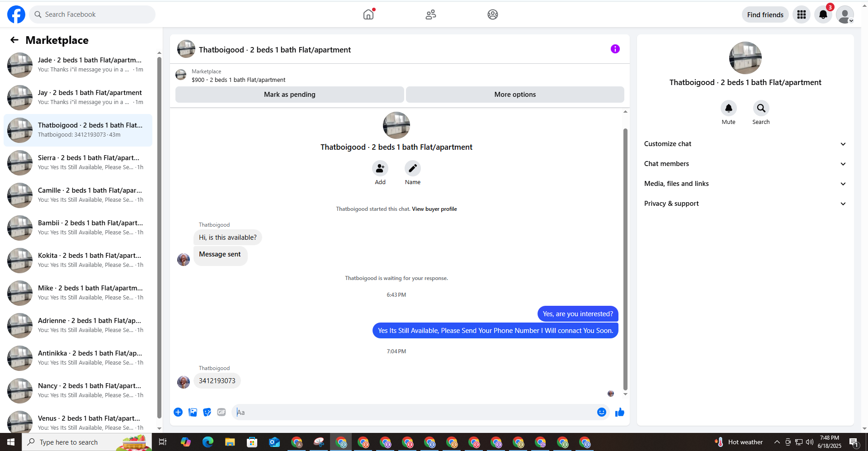Image resolution: width=868 pixels, height=451 pixels.
Task: Open the account profile dropdown
Action: click(x=845, y=14)
